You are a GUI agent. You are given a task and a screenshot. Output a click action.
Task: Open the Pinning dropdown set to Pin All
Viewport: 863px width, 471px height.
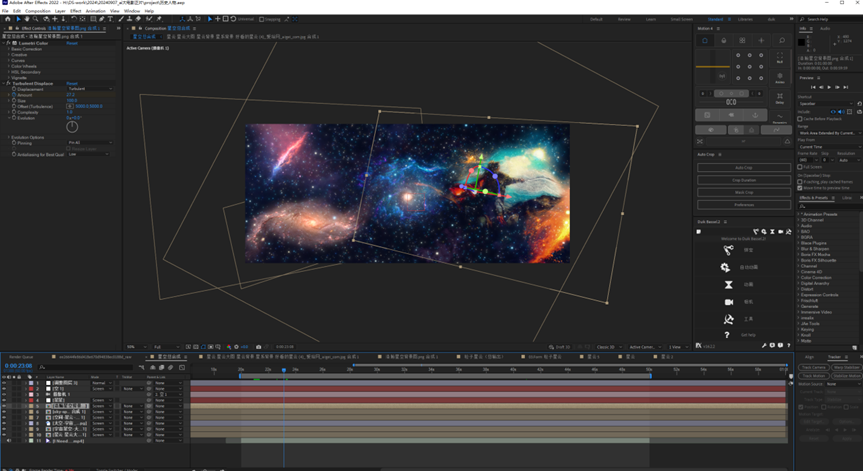[x=90, y=143]
